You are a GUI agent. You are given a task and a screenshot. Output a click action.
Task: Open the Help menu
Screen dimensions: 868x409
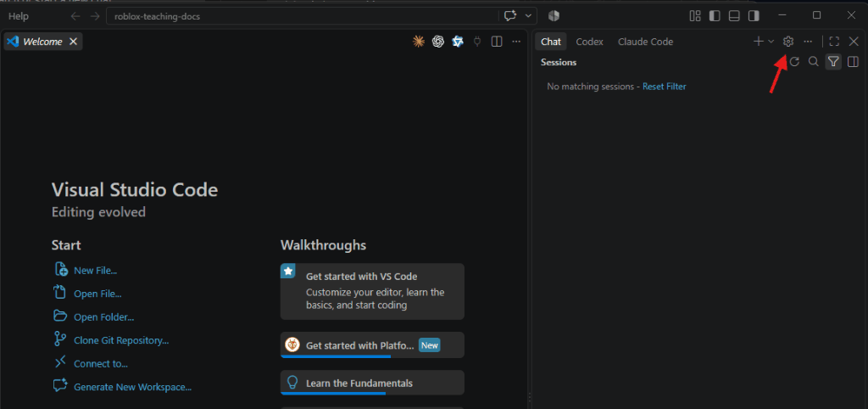(19, 16)
